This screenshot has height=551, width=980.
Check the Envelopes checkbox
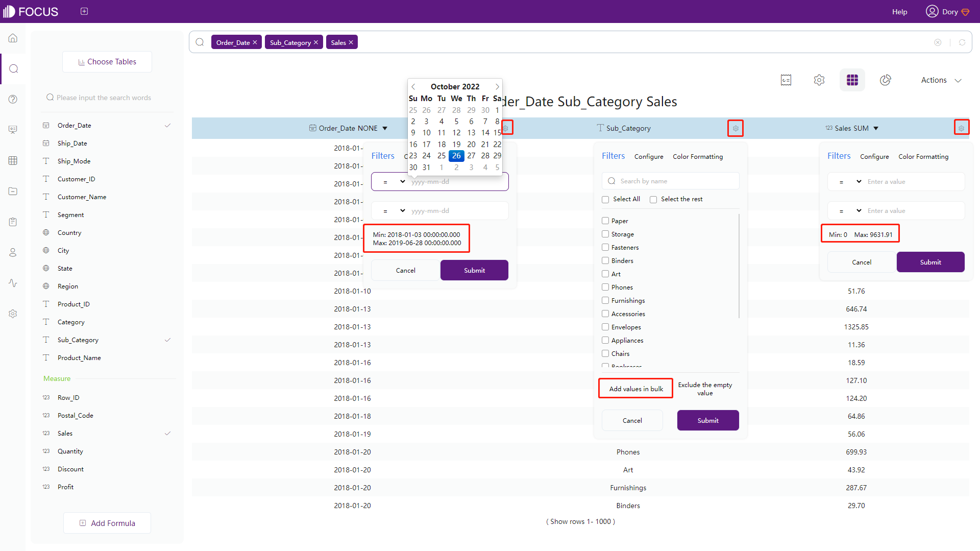[x=605, y=327]
